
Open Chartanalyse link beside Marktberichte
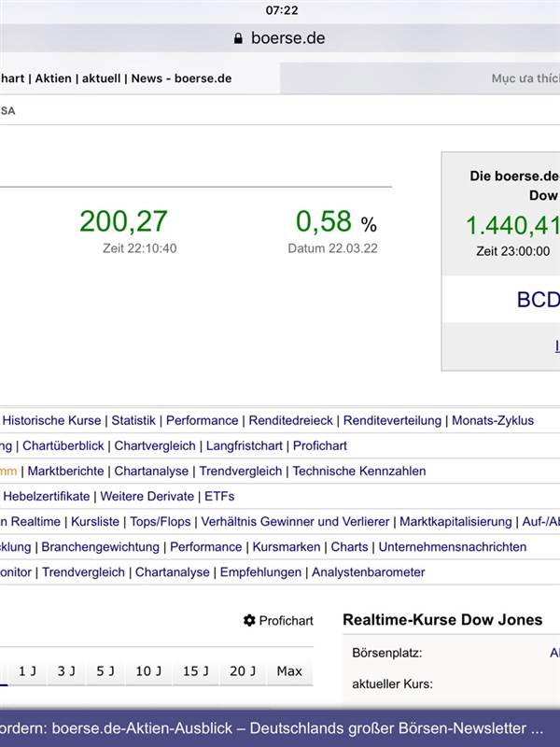point(151,472)
